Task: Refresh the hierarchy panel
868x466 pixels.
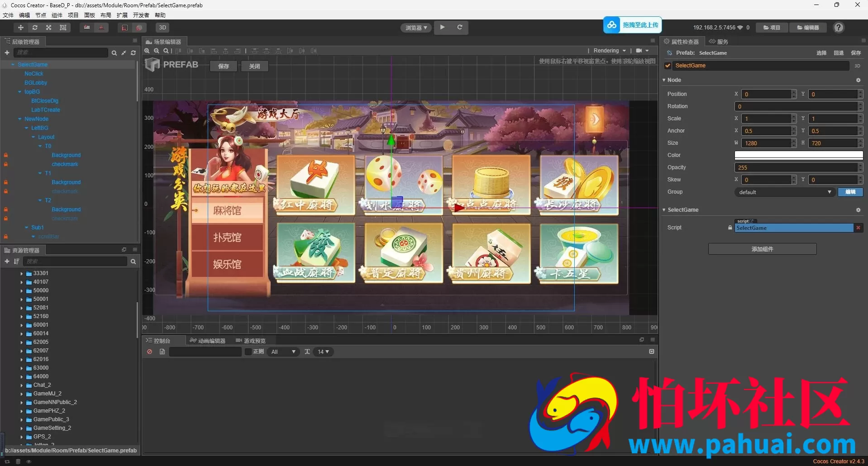Action: pos(133,53)
